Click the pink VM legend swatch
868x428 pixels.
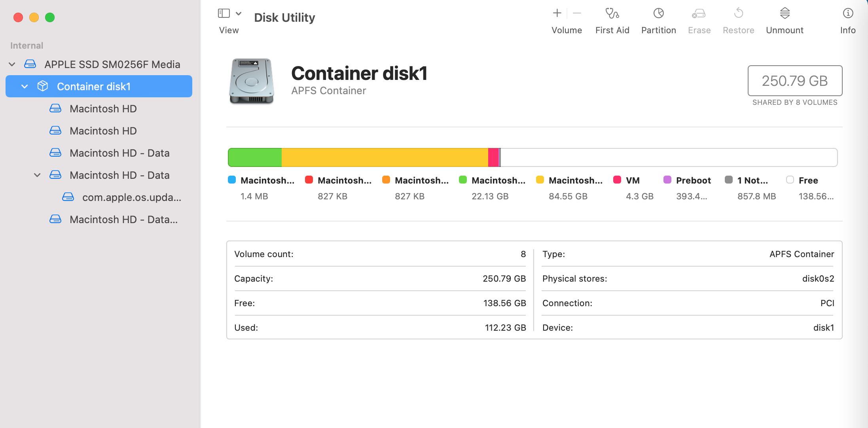point(617,180)
